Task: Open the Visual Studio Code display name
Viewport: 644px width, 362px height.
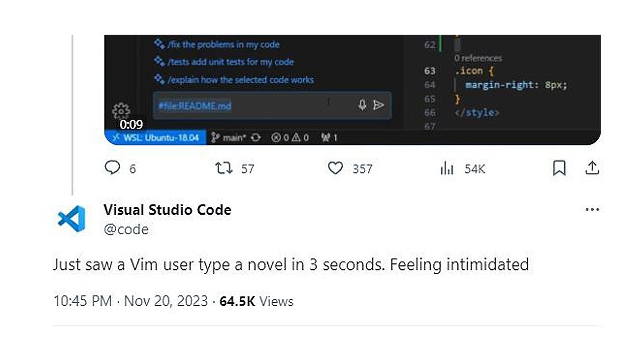Action: [168, 210]
